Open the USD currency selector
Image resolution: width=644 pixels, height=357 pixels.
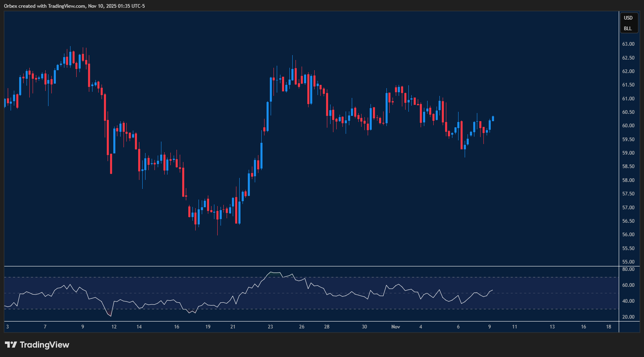[628, 18]
